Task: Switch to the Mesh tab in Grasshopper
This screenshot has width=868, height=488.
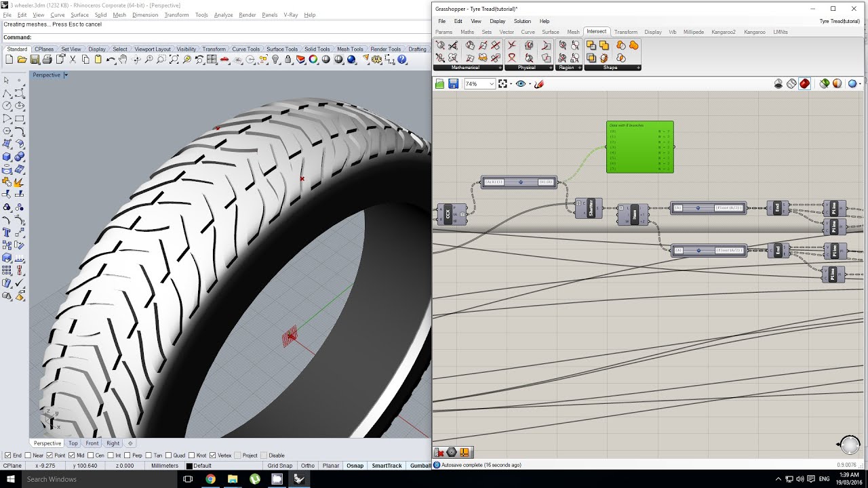Action: tap(573, 32)
